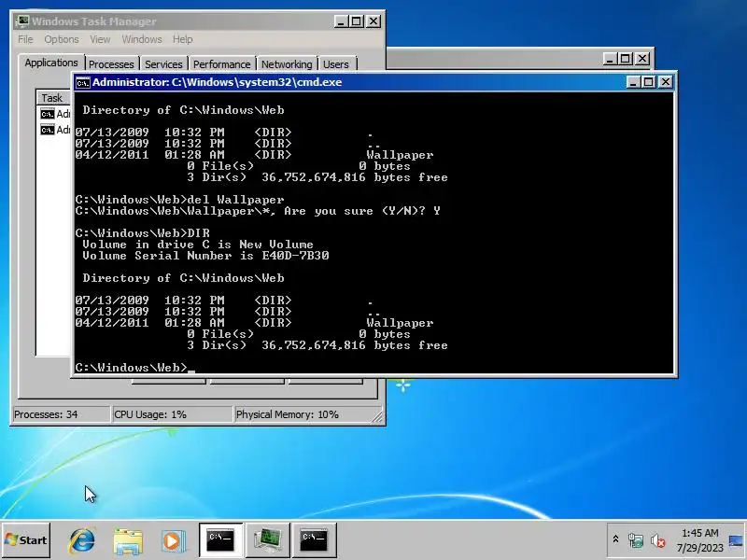
Task: Click the Task Manager resize grip
Action: pyautogui.click(x=378, y=417)
